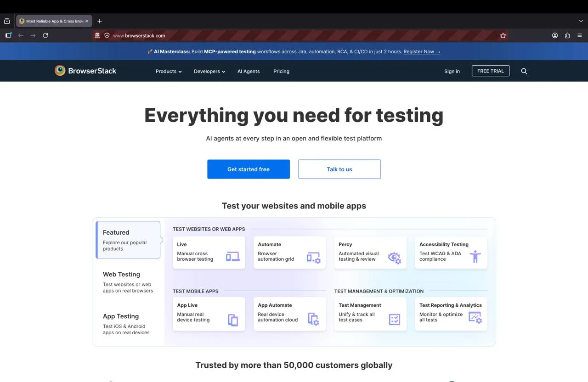The image size is (588, 382).
Task: Click the App Automate device gear icon
Action: click(314, 319)
